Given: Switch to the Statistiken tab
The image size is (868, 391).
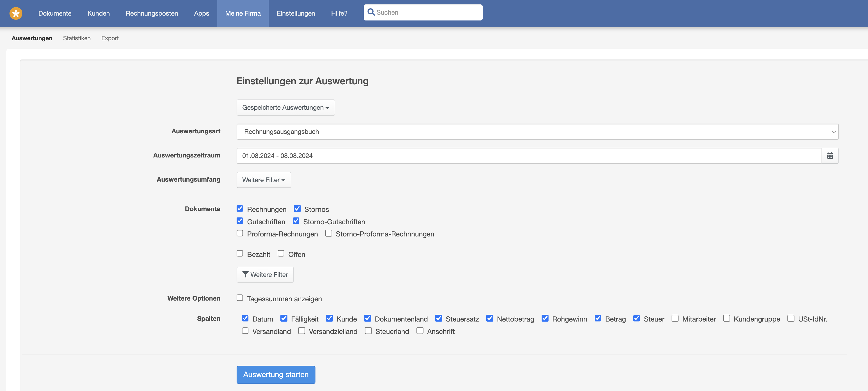Looking at the screenshot, I should click(x=76, y=38).
